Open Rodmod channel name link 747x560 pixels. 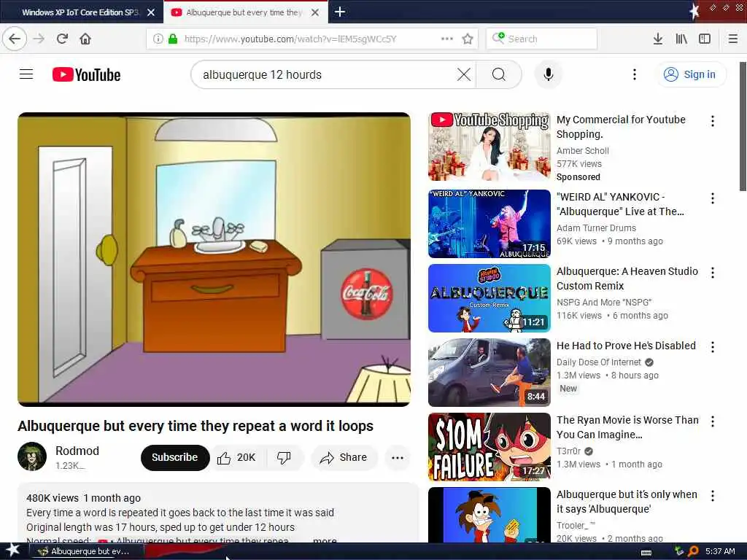77,451
